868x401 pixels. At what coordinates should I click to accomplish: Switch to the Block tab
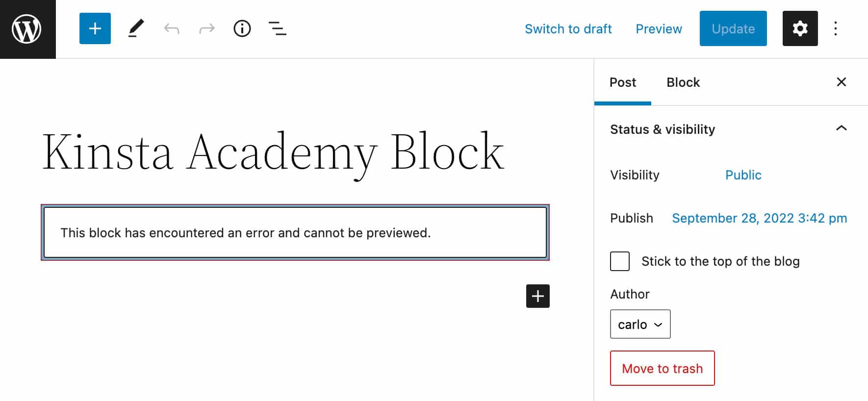pos(683,82)
